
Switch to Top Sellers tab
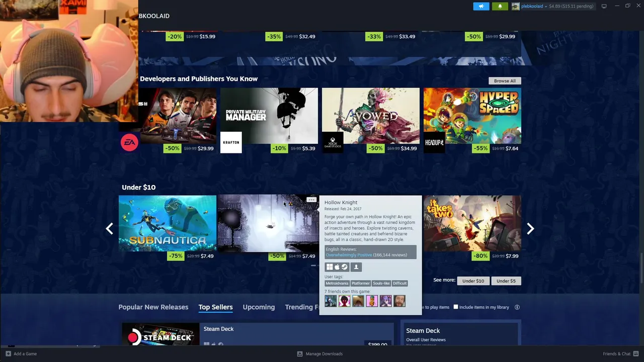tap(215, 307)
